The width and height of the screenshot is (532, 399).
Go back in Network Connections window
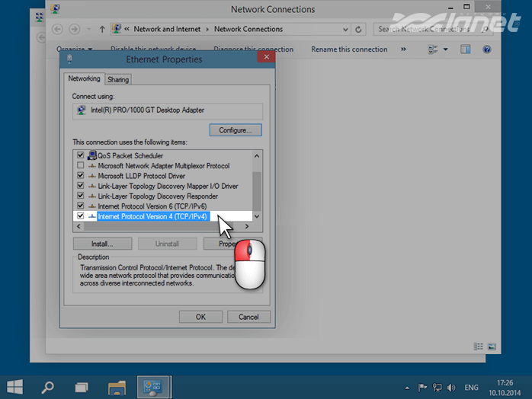click(x=57, y=29)
